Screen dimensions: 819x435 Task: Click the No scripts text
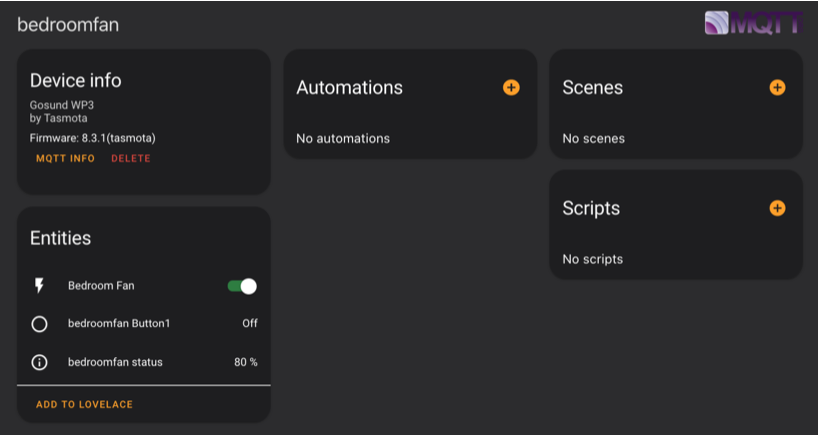(x=592, y=259)
